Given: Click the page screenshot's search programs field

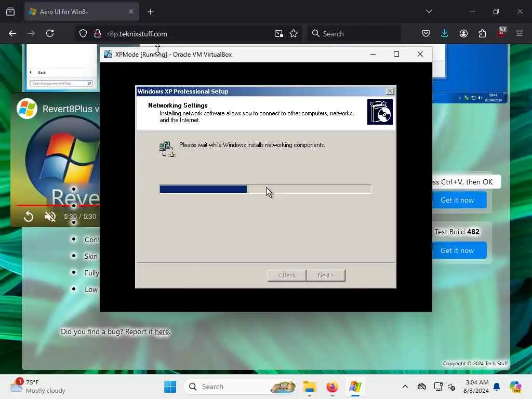Looking at the screenshot, I should click(61, 84).
